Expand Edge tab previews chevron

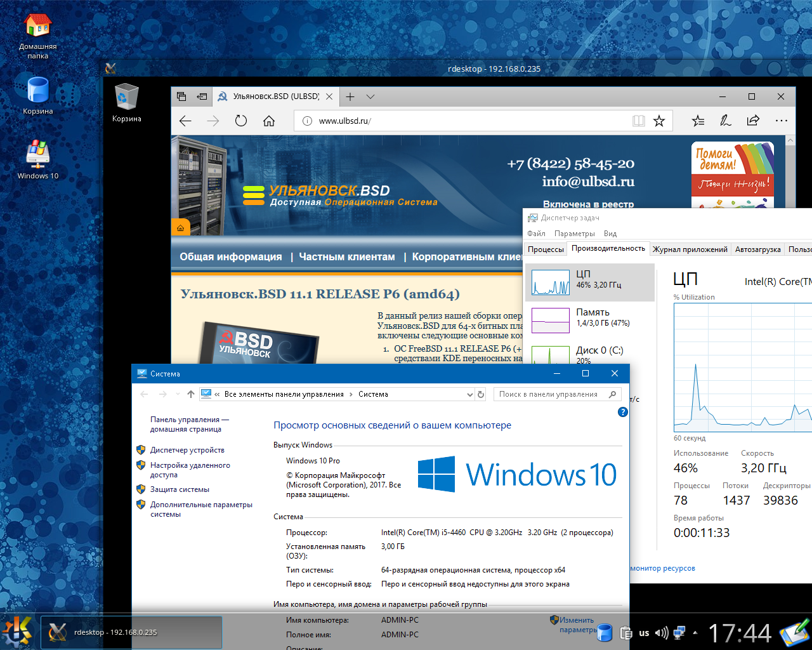point(370,96)
